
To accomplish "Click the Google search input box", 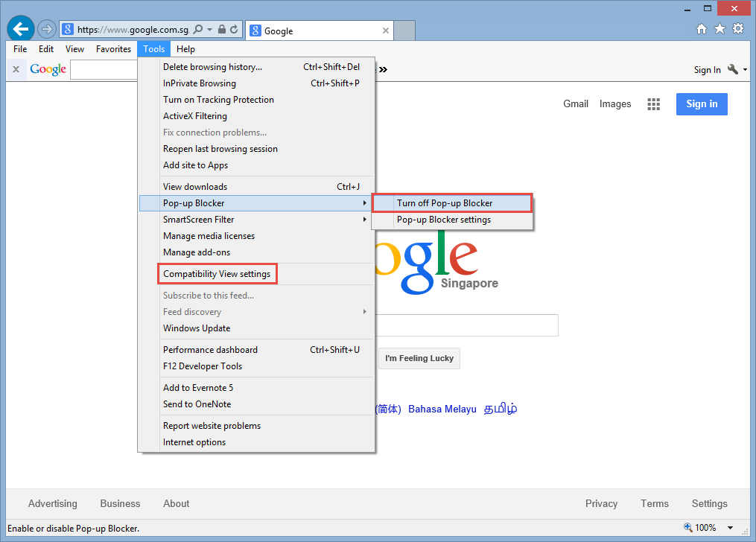I will [x=467, y=325].
